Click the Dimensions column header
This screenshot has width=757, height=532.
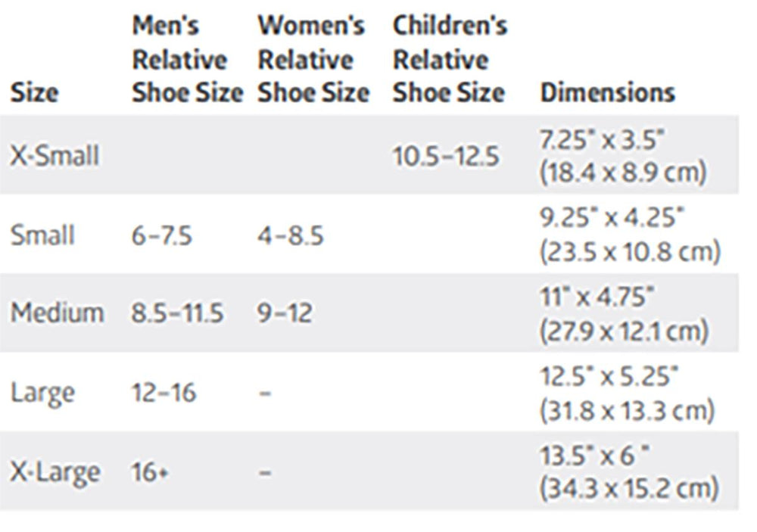click(x=606, y=93)
